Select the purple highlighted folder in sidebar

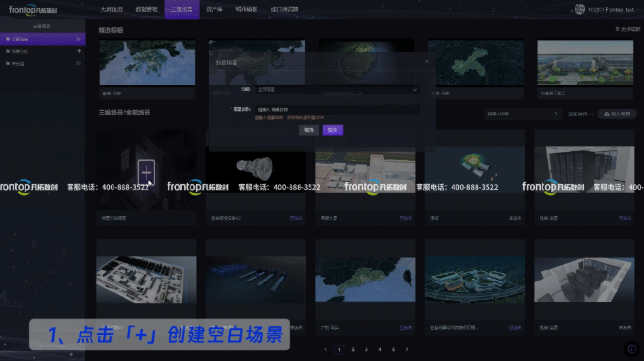(43, 39)
